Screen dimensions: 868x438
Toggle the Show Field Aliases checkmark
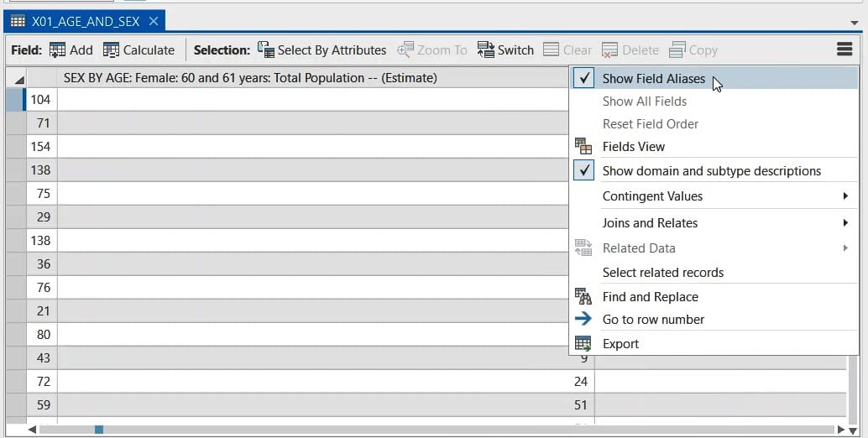point(585,79)
